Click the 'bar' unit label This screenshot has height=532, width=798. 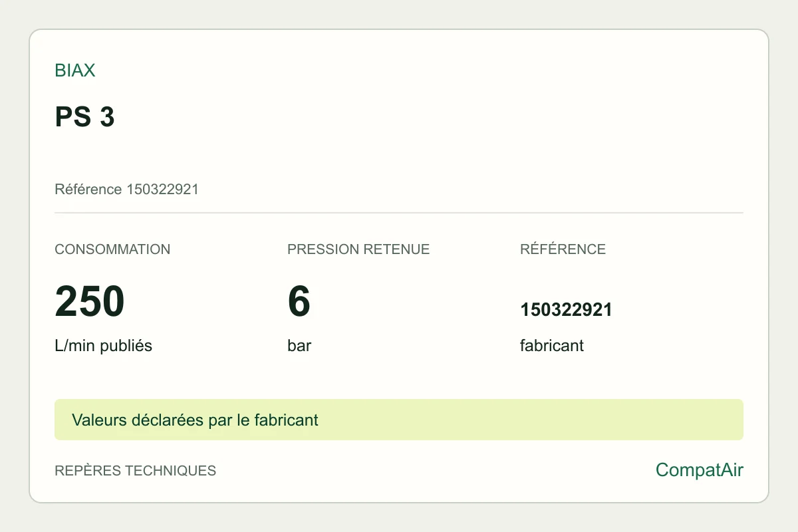coord(299,346)
